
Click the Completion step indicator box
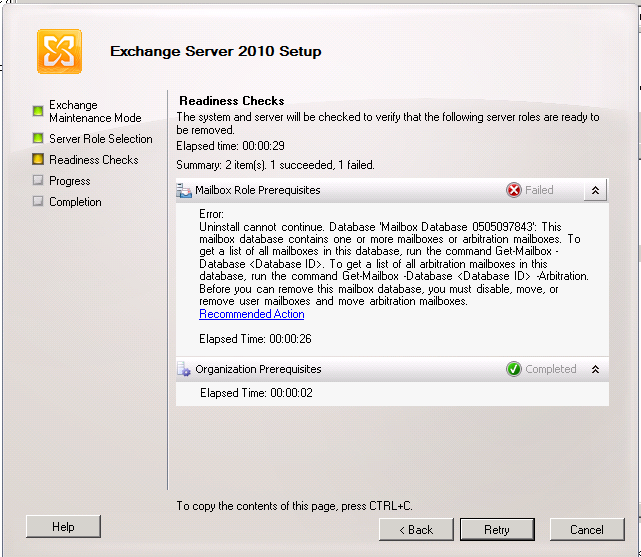(x=38, y=201)
